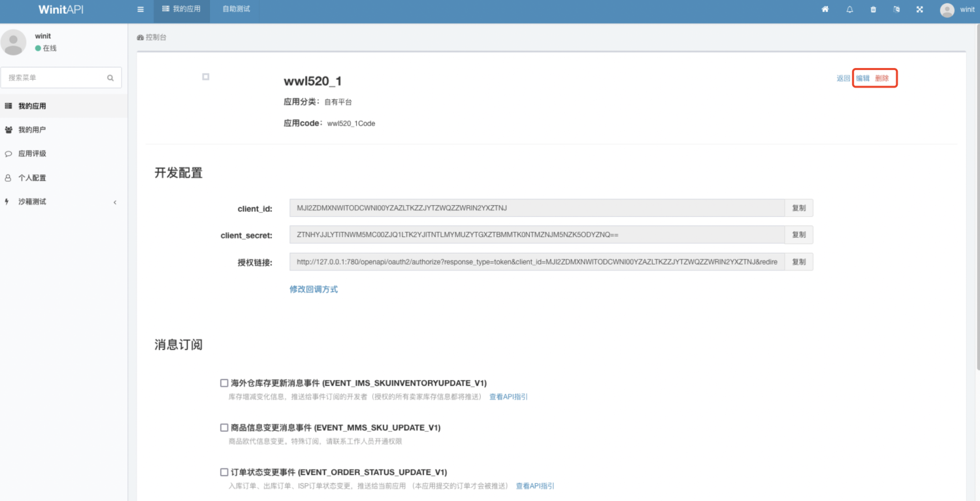The height and width of the screenshot is (501, 980).
Task: Check the EVENT_MMS_SKU_UPDATE_V1 event checkbox
Action: [224, 428]
